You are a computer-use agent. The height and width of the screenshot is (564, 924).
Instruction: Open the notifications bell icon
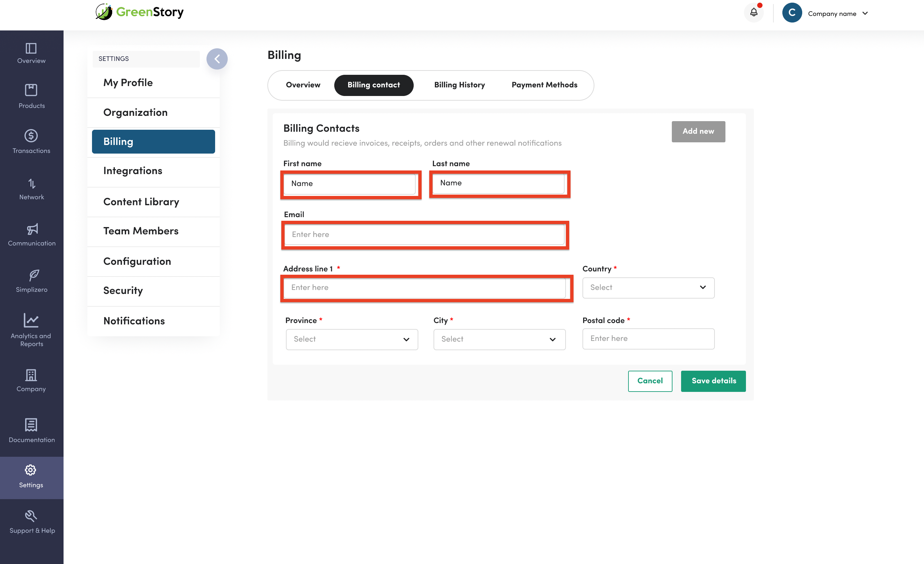753,13
